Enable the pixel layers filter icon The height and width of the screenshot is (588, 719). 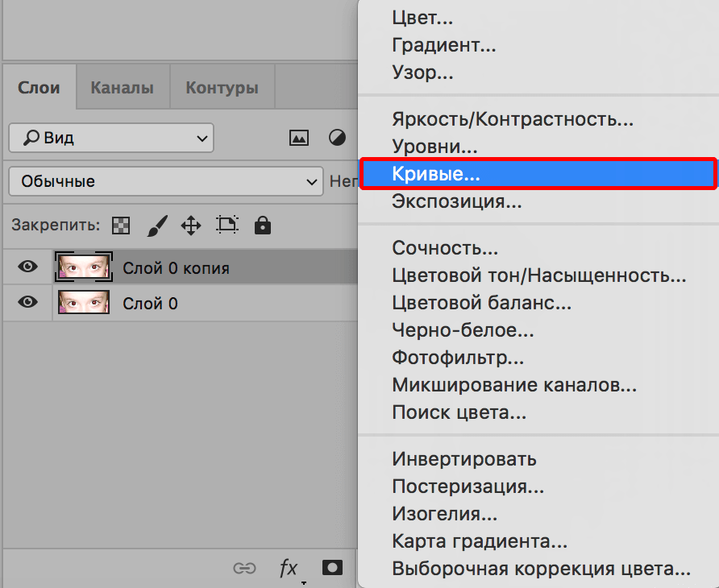[298, 137]
